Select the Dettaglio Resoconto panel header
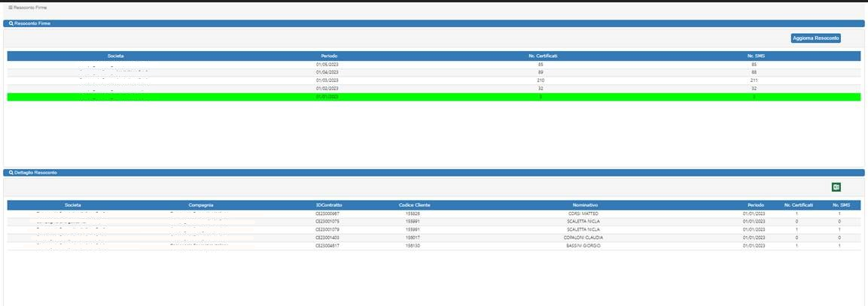The width and height of the screenshot is (868, 306). point(434,173)
